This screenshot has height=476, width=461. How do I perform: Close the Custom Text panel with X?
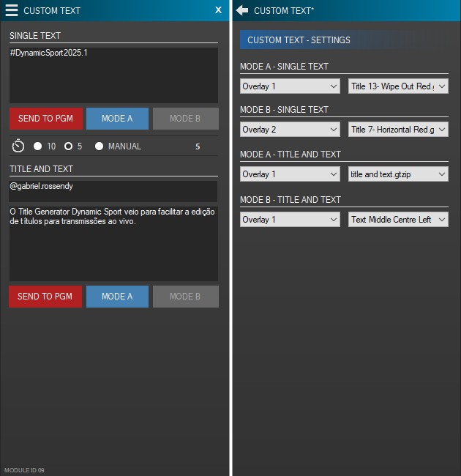pyautogui.click(x=218, y=10)
